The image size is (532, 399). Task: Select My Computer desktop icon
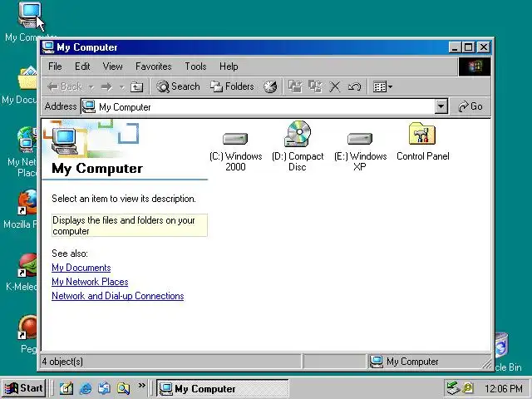point(31,17)
